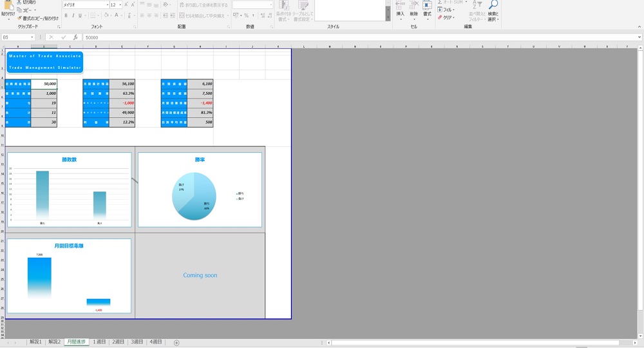Click the Insert Function fx icon
The width and height of the screenshot is (644, 348).
75,37
